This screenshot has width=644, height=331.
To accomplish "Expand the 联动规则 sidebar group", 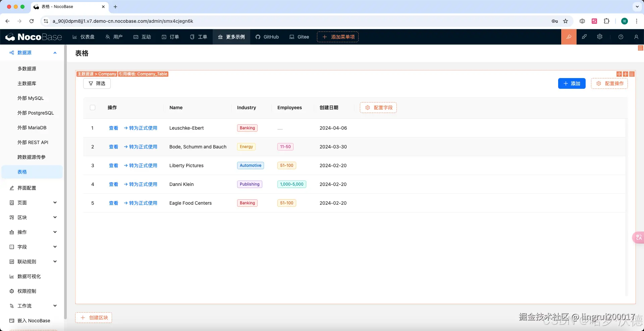I will coord(55,262).
